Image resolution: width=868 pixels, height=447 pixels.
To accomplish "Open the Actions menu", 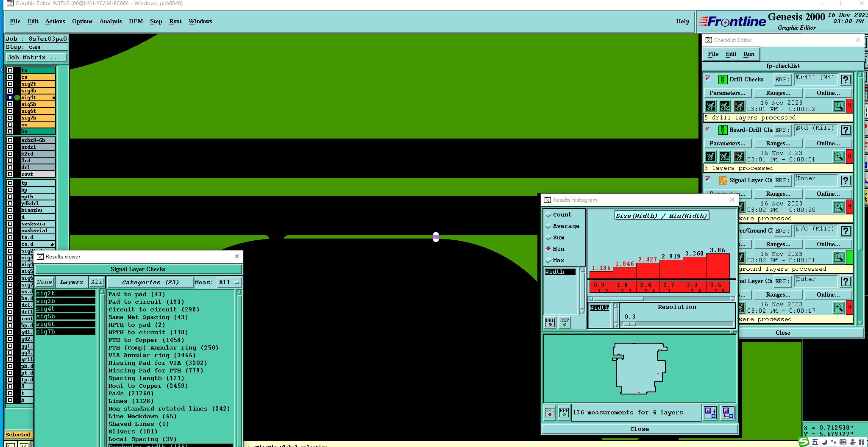I will pyautogui.click(x=55, y=21).
